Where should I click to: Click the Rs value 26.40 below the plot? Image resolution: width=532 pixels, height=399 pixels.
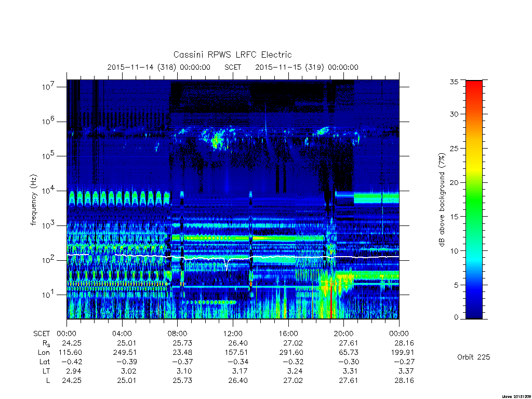click(238, 343)
